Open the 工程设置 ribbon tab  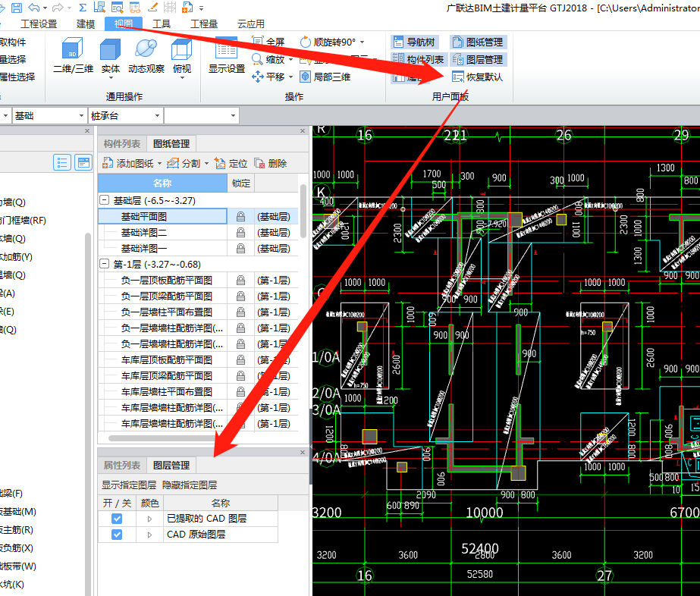pyautogui.click(x=39, y=24)
